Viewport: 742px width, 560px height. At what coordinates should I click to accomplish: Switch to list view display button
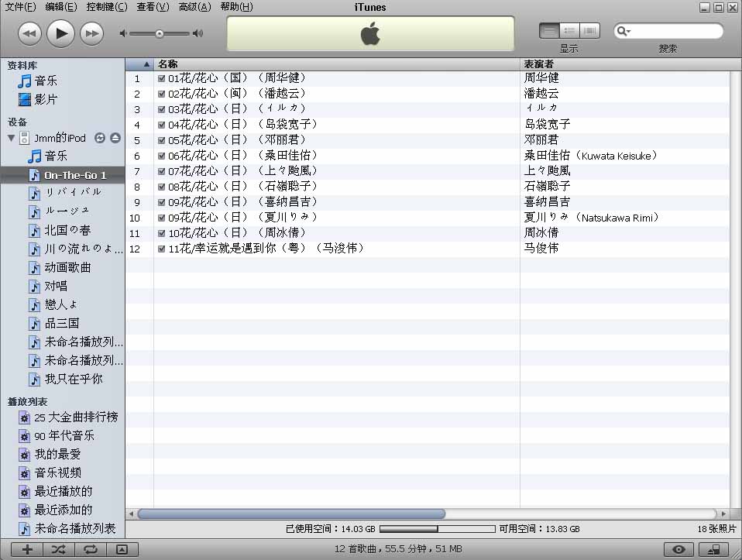(549, 31)
